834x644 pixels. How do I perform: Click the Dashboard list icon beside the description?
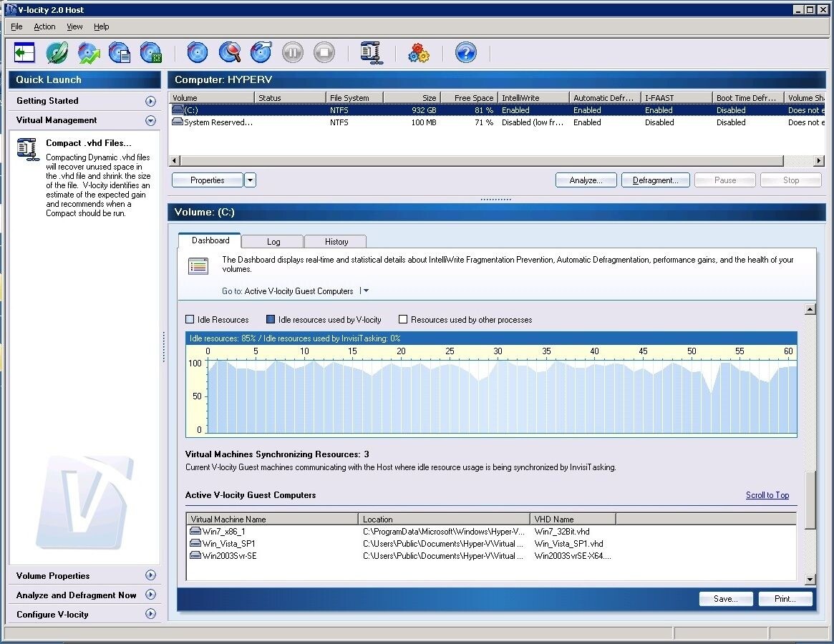[x=198, y=265]
